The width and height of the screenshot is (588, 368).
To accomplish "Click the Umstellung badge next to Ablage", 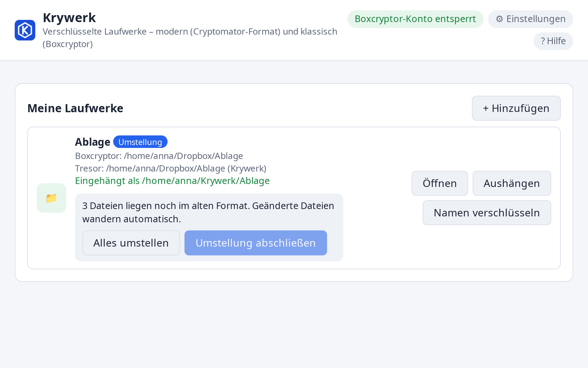I will (x=140, y=142).
